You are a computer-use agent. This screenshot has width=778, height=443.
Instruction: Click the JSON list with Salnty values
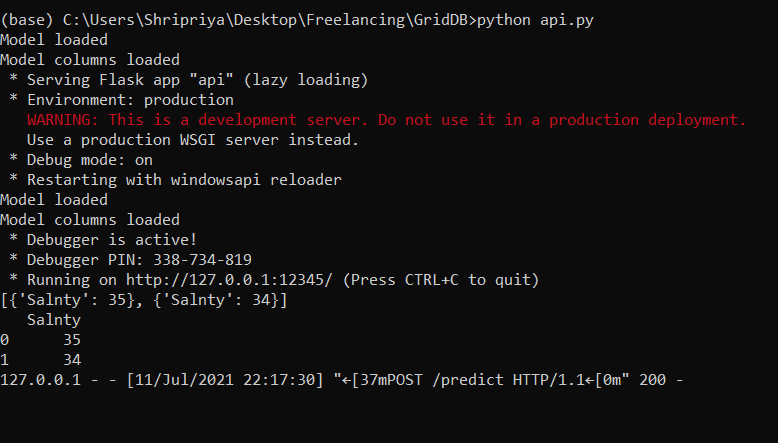tap(144, 299)
